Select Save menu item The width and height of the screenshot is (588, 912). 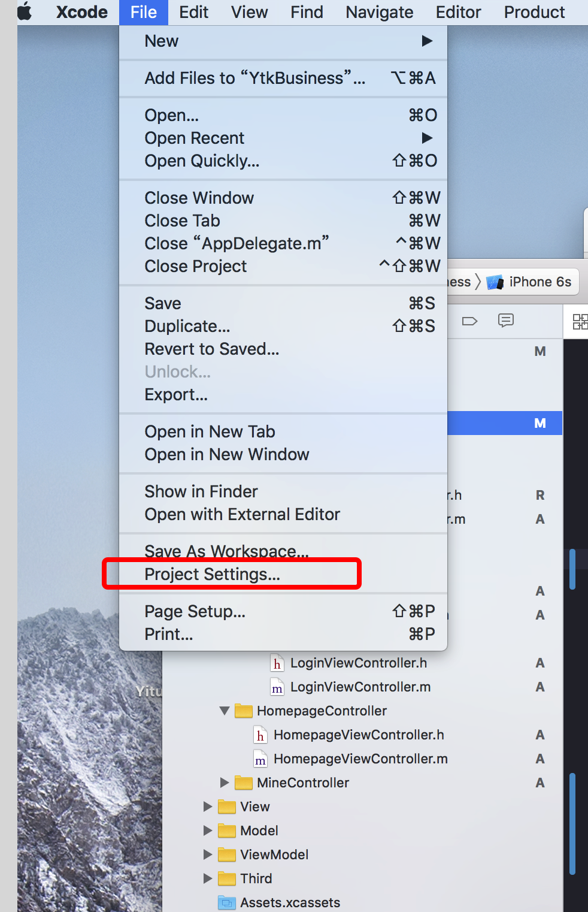coord(283,303)
